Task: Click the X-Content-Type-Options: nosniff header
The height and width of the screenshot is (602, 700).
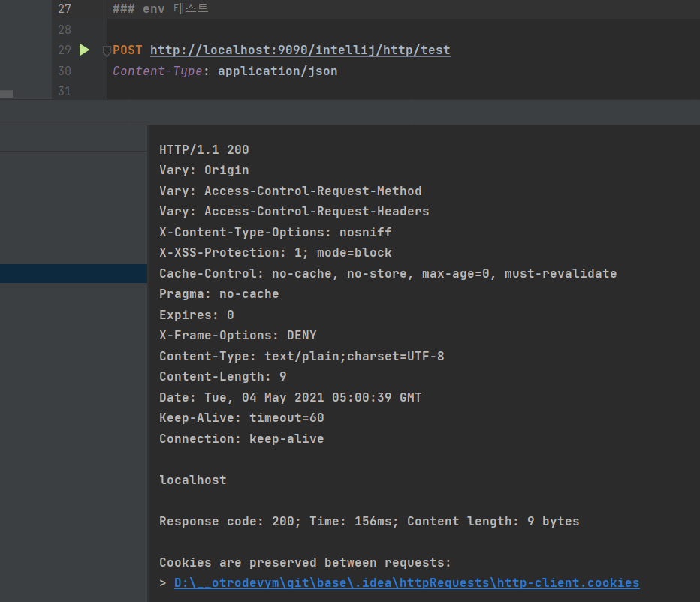Action: click(x=276, y=232)
